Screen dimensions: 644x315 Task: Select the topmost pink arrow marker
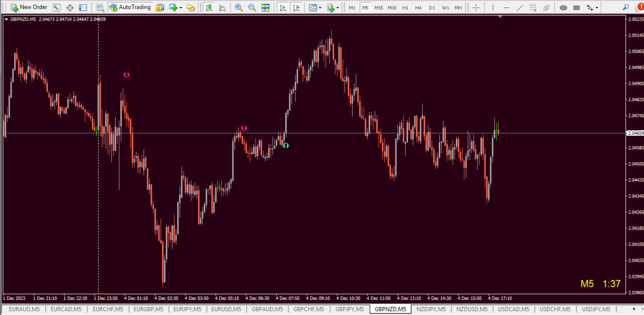click(127, 75)
